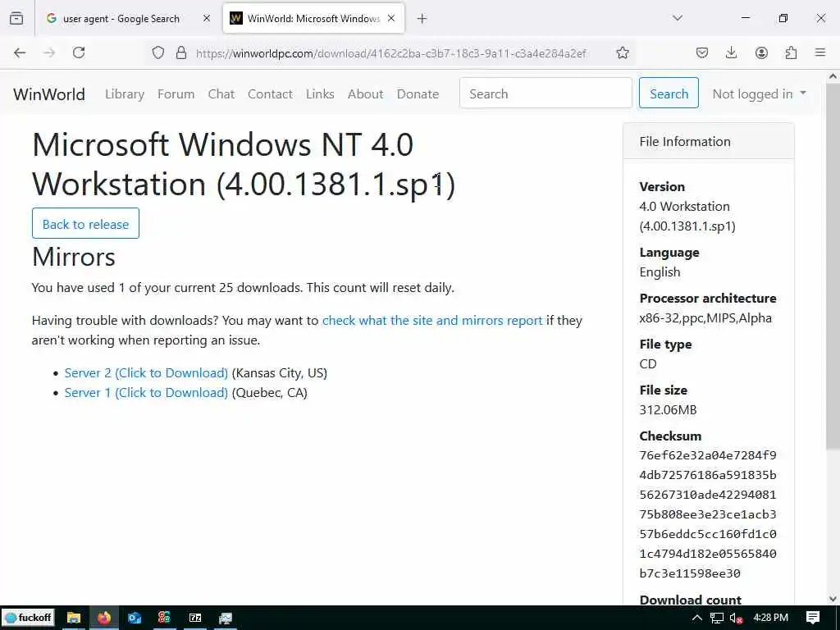This screenshot has height=630, width=840.
Task: Open the Firefox downloads panel
Action: click(731, 52)
